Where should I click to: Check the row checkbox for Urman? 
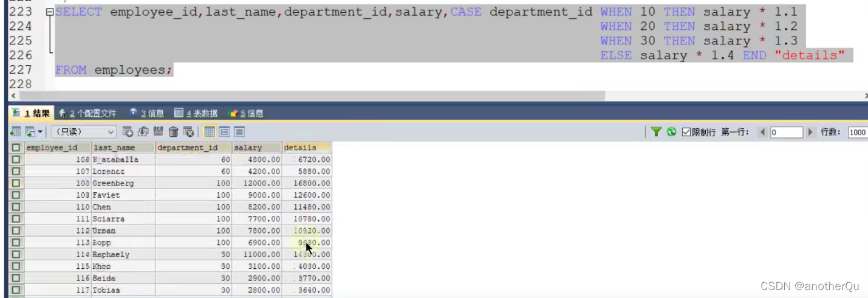point(16,230)
